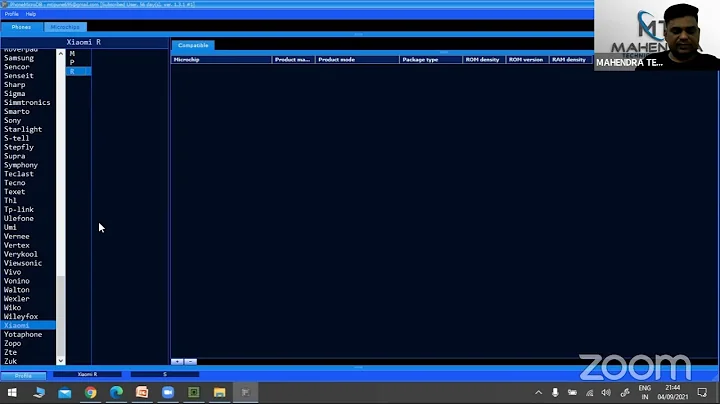Open File Explorer from taskbar
The image size is (720, 404).
click(219, 393)
